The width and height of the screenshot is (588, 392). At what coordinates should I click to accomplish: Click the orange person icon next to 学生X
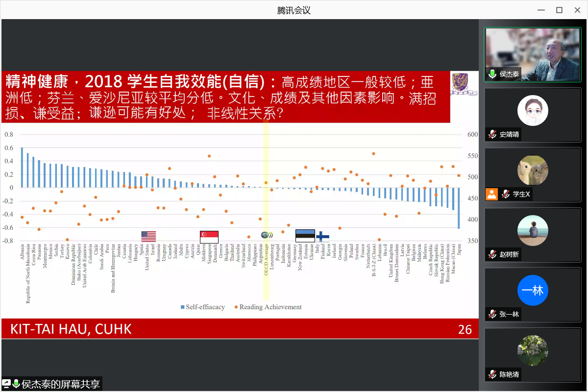click(492, 194)
